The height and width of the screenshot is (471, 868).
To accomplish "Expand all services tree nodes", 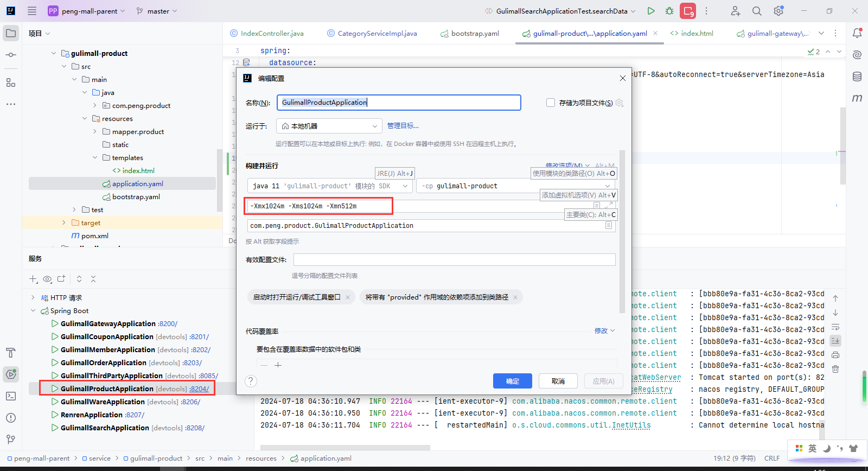I will (79, 279).
